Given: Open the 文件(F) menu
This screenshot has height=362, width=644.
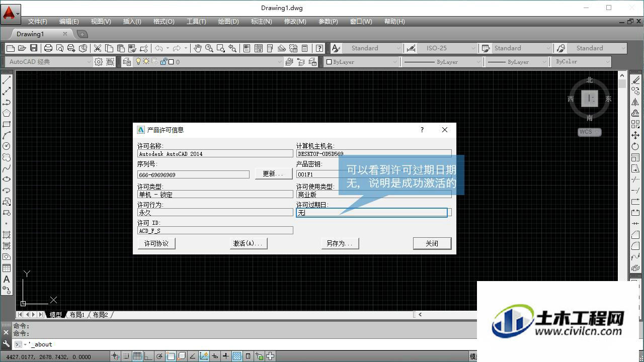Looking at the screenshot, I should pyautogui.click(x=38, y=22).
